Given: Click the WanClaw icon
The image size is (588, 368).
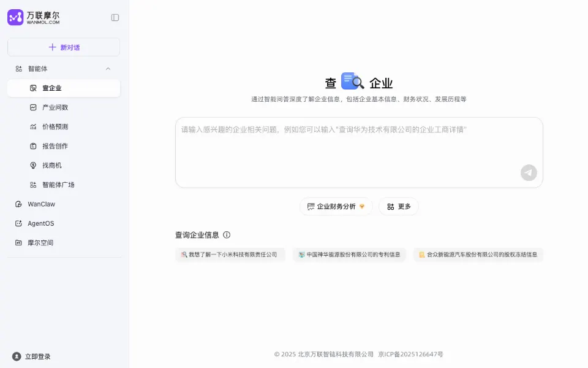Looking at the screenshot, I should [18, 204].
